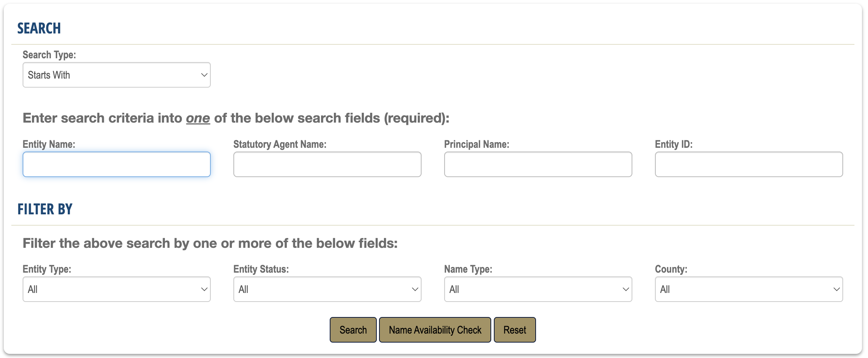This screenshot has width=868, height=358.
Task: Click into the Principal Name field
Action: pyautogui.click(x=538, y=164)
